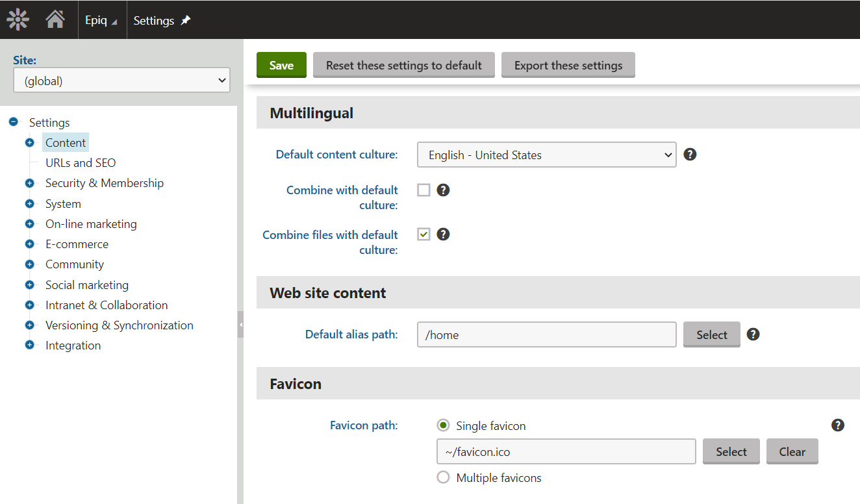Show help for Default content culture
Screen dimensions: 860x504
(x=690, y=155)
